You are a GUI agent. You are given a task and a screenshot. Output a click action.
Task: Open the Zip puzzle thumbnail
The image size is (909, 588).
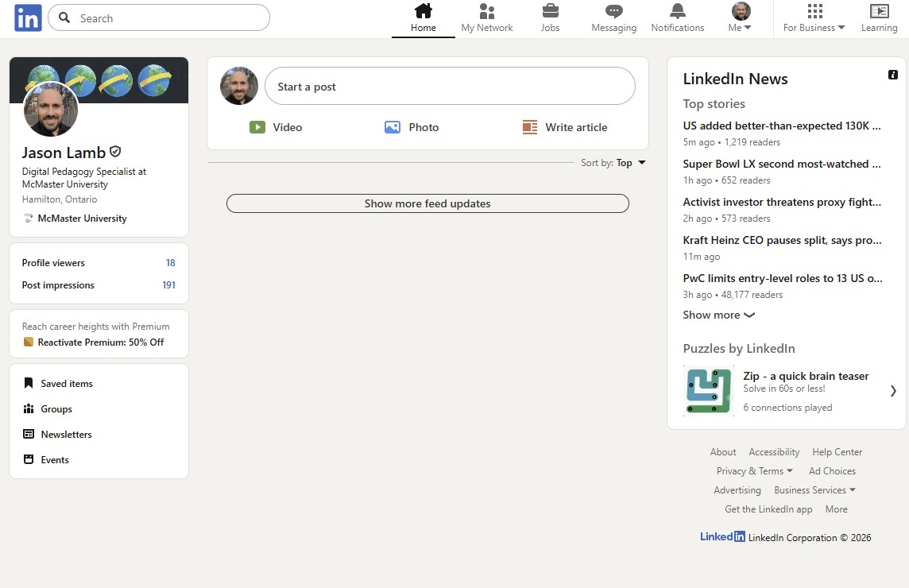click(x=709, y=390)
